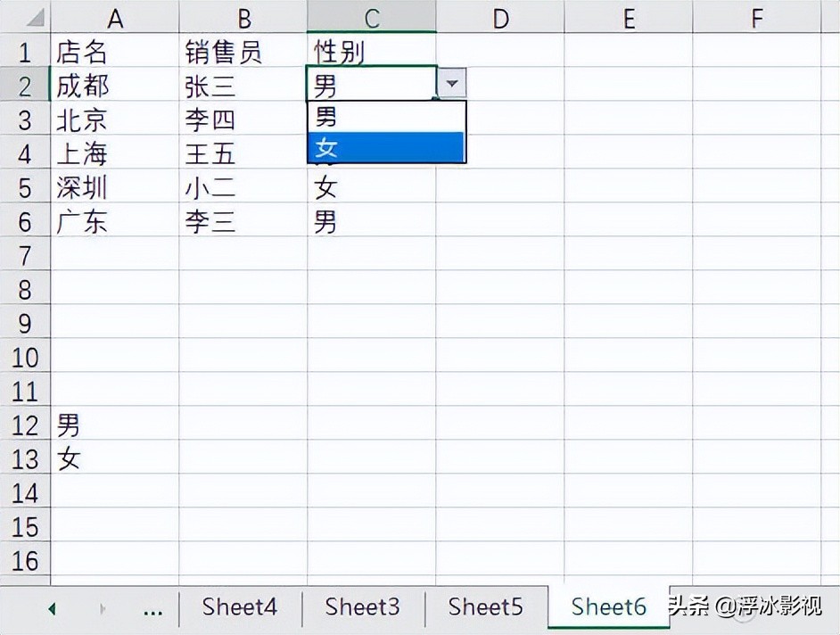
Task: Select cell A12 containing 男
Action: tap(114, 425)
